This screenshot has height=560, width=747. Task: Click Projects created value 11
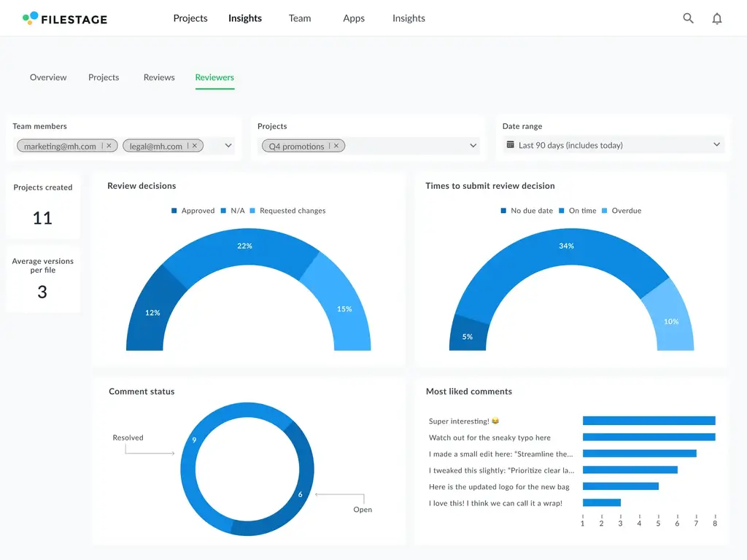tap(42, 218)
